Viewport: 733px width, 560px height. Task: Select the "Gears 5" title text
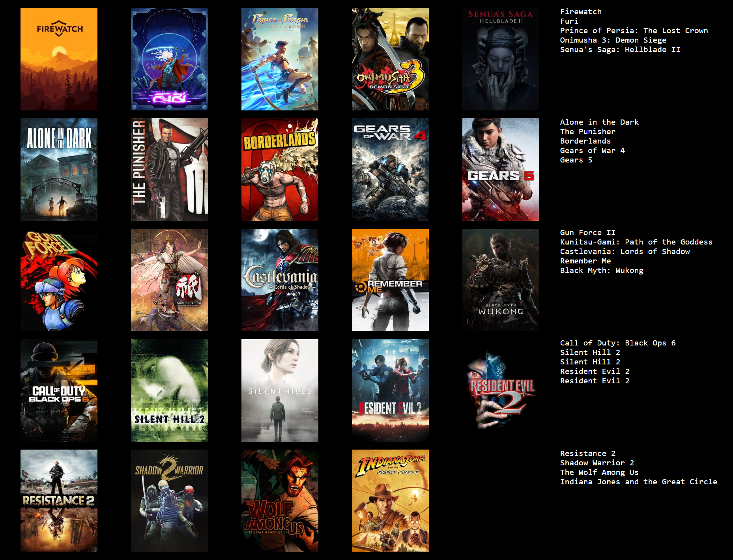tap(576, 160)
